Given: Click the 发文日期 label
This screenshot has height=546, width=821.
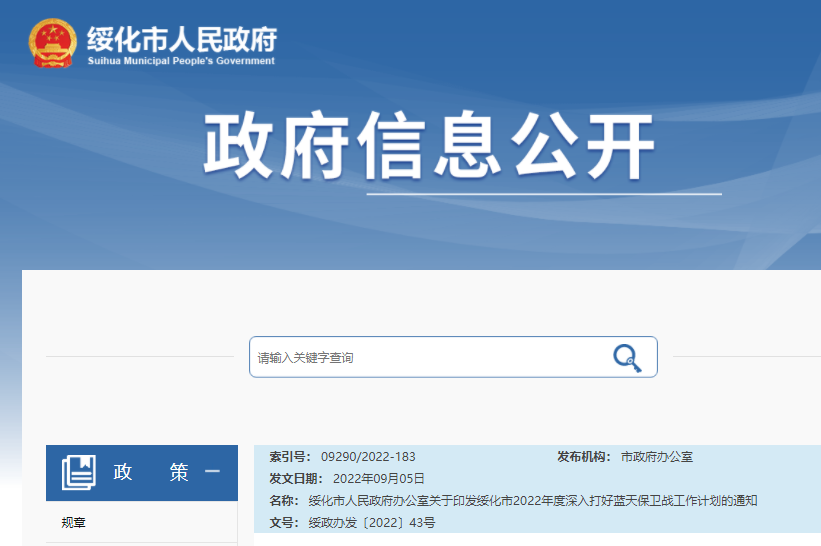Looking at the screenshot, I should point(296,479).
